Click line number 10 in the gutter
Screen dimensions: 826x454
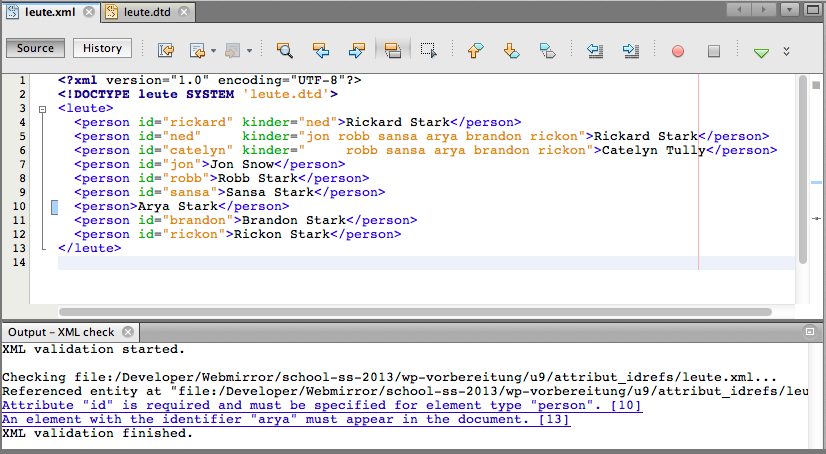click(19, 206)
